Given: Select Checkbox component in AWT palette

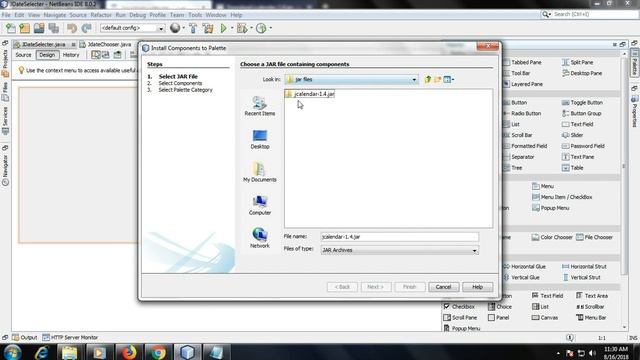Looking at the screenshot, I should tap(459, 307).
